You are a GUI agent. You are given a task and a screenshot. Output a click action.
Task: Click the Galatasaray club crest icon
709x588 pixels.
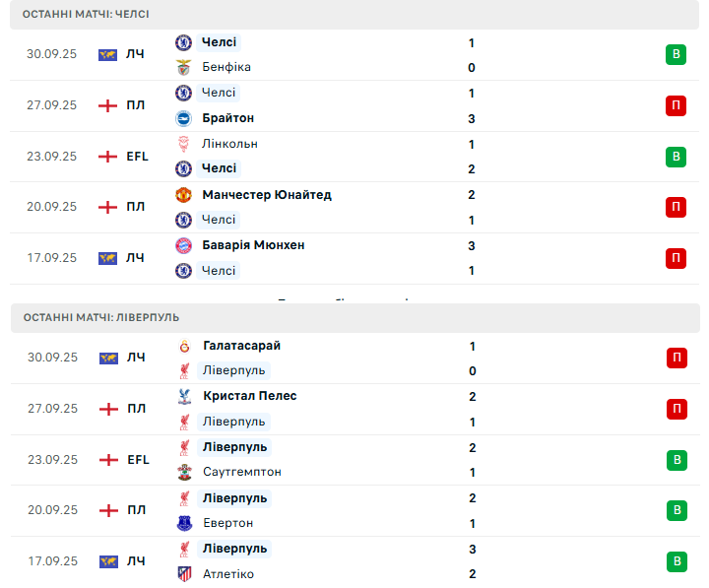pos(183,346)
